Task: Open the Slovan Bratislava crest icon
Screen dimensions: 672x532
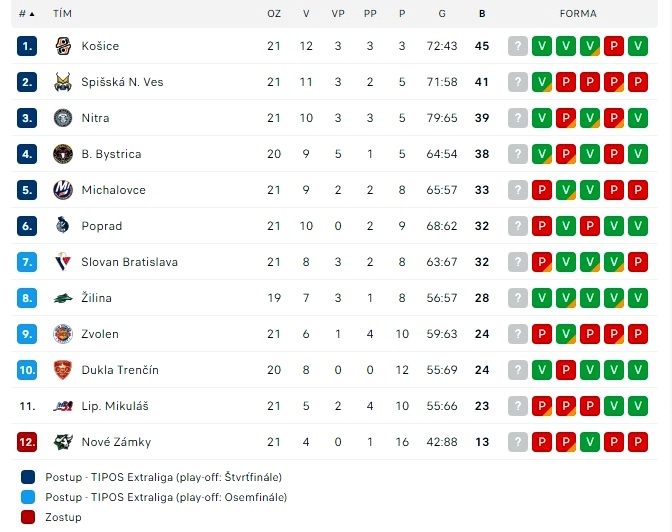Action: tap(63, 262)
